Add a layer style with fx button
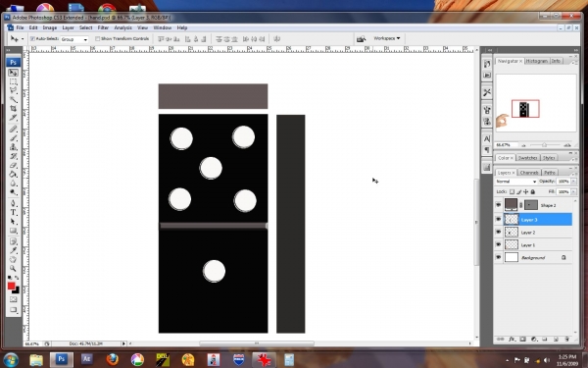 click(512, 340)
